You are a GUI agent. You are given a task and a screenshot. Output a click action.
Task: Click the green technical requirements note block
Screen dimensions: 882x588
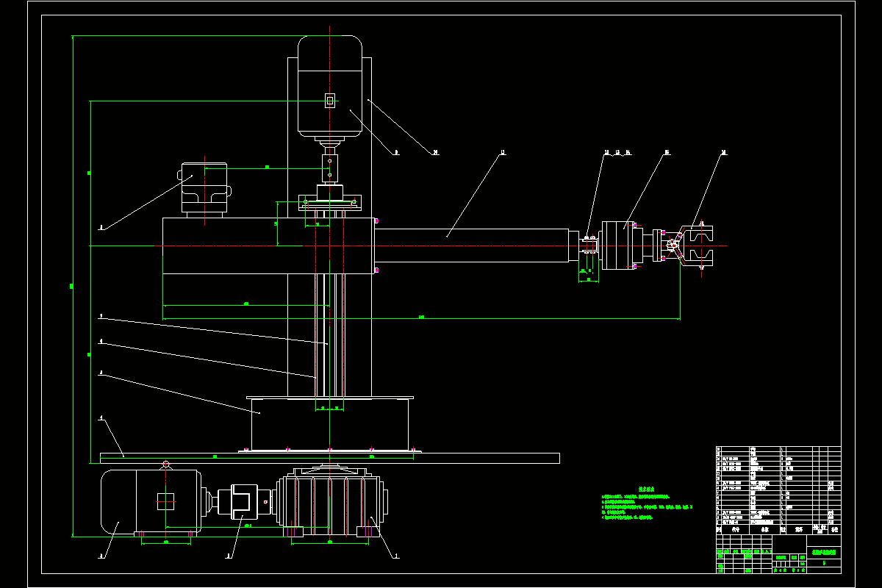[647, 503]
